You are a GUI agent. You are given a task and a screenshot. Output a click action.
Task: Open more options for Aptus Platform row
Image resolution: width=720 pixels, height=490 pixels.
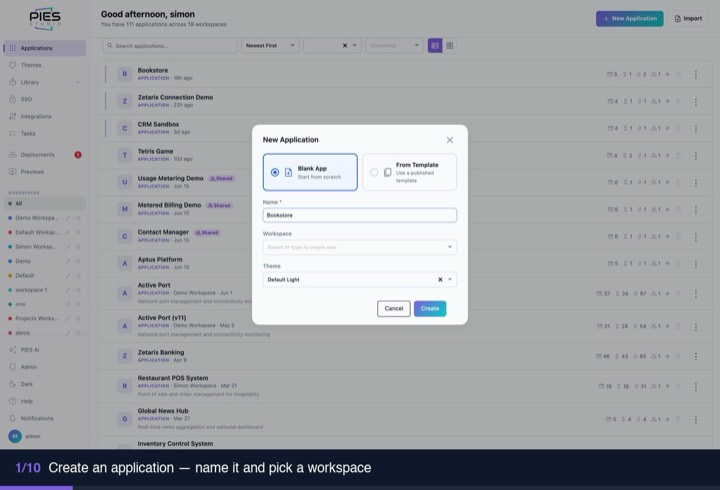click(x=696, y=264)
